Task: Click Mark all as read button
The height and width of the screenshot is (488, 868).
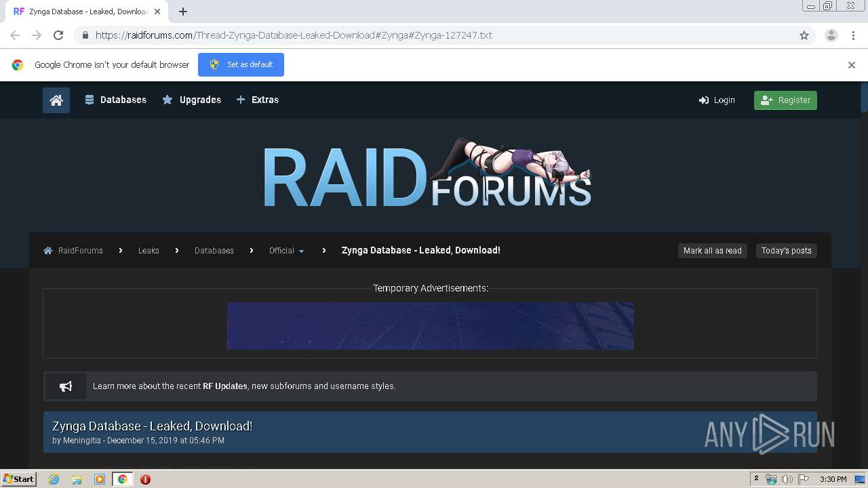Action: click(712, 251)
